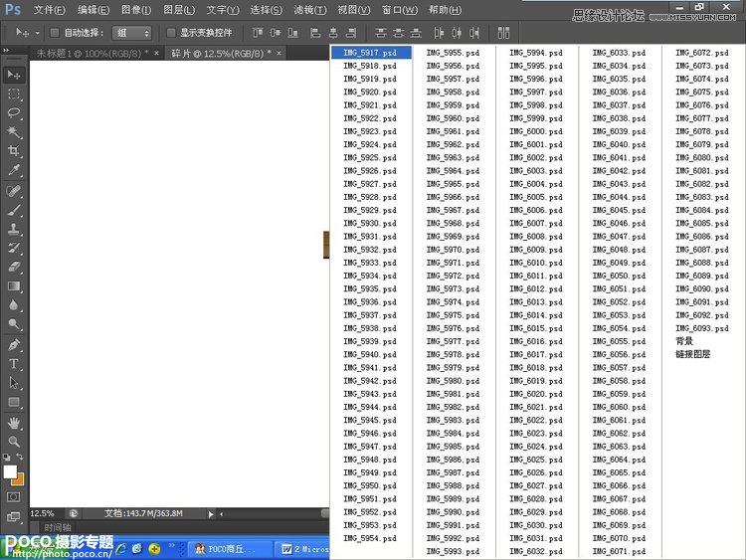Image resolution: width=746 pixels, height=560 pixels.
Task: Close the 碎片 document tab
Action: [280, 53]
